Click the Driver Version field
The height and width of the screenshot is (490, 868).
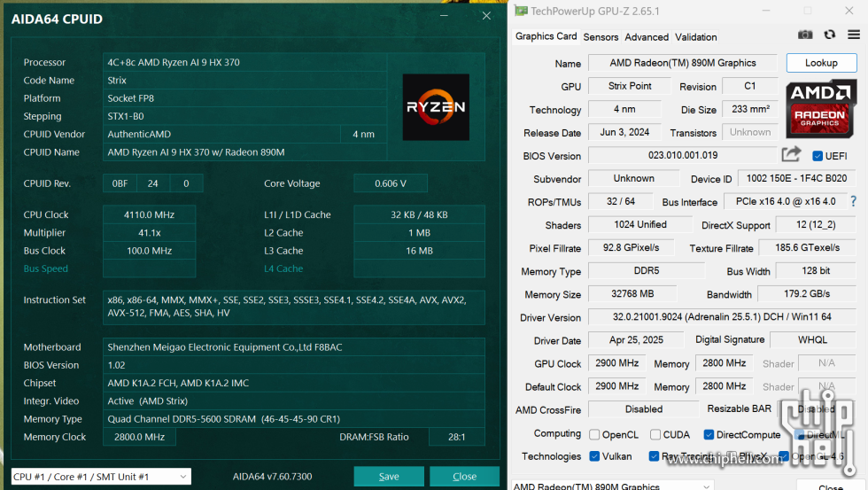722,316
